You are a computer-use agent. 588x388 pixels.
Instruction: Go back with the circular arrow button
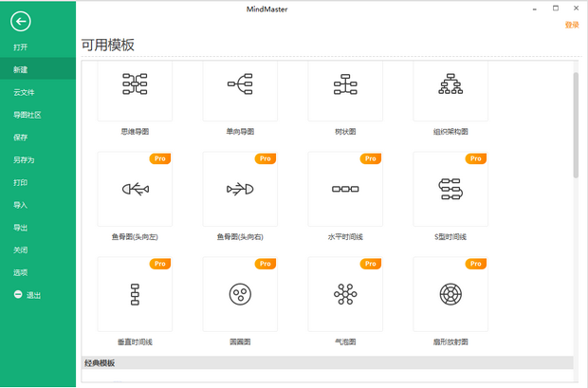(x=21, y=22)
